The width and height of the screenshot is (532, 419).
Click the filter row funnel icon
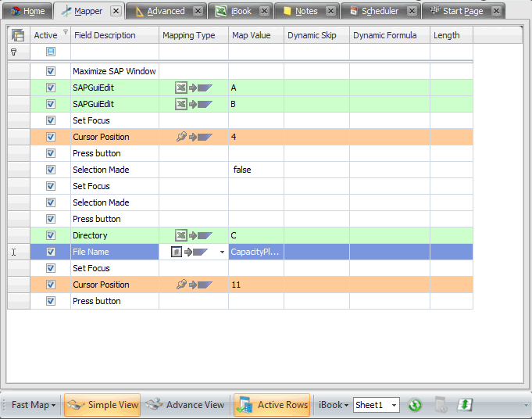coord(13,52)
